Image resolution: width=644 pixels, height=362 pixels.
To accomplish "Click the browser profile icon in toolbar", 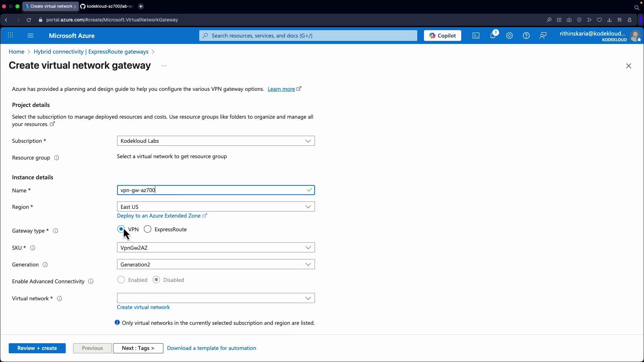I will coord(630,20).
